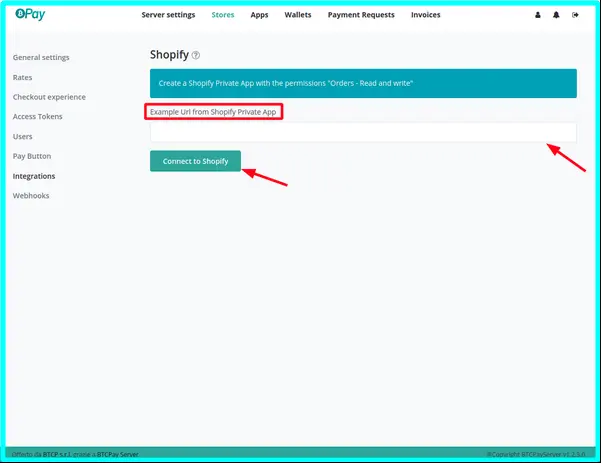Select Rates in the sidebar
The width and height of the screenshot is (601, 463).
coord(22,77)
